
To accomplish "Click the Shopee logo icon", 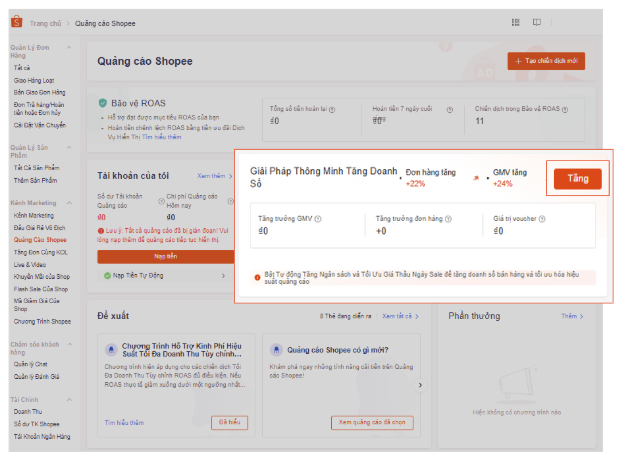I will pos(17,21).
